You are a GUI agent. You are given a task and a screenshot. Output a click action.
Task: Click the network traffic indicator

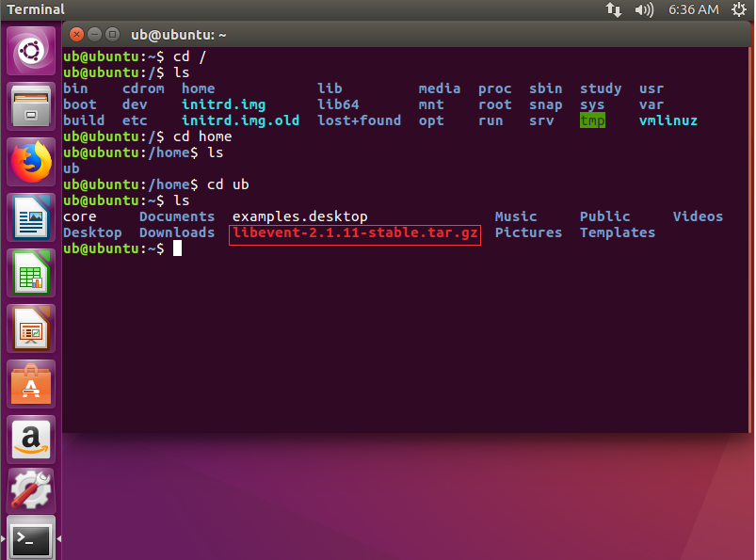(x=614, y=10)
